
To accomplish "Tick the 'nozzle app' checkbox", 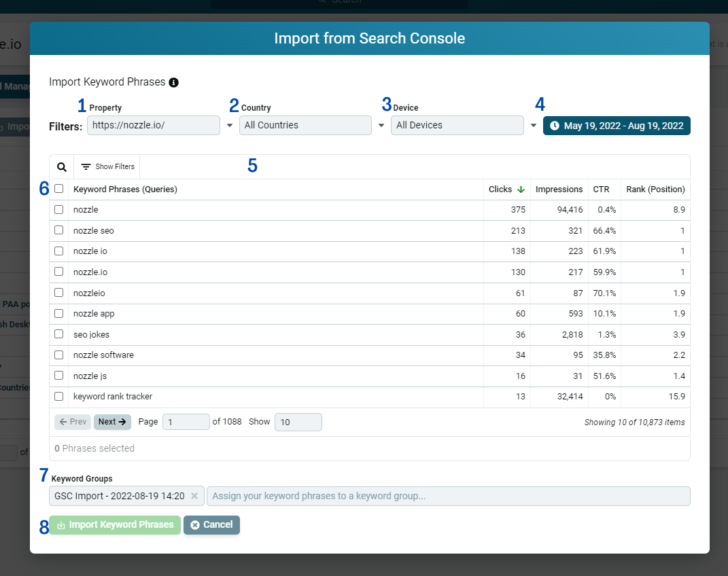I will point(59,314).
